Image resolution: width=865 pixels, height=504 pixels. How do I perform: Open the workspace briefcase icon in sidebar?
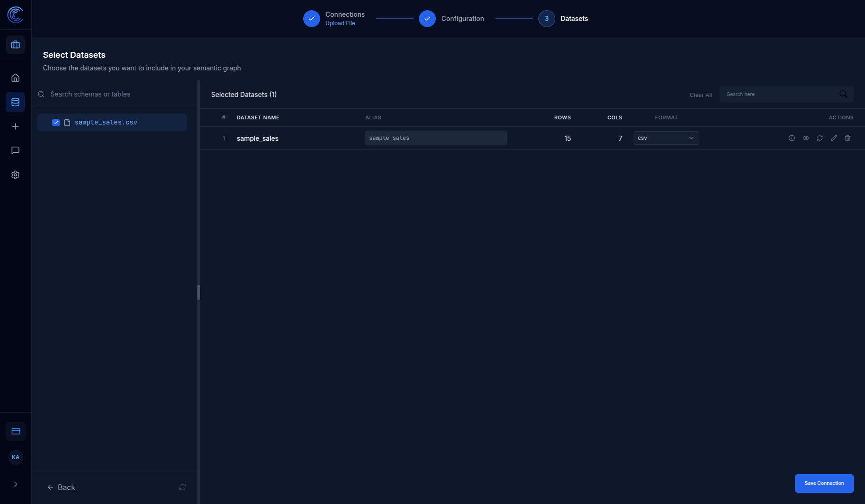coord(15,45)
